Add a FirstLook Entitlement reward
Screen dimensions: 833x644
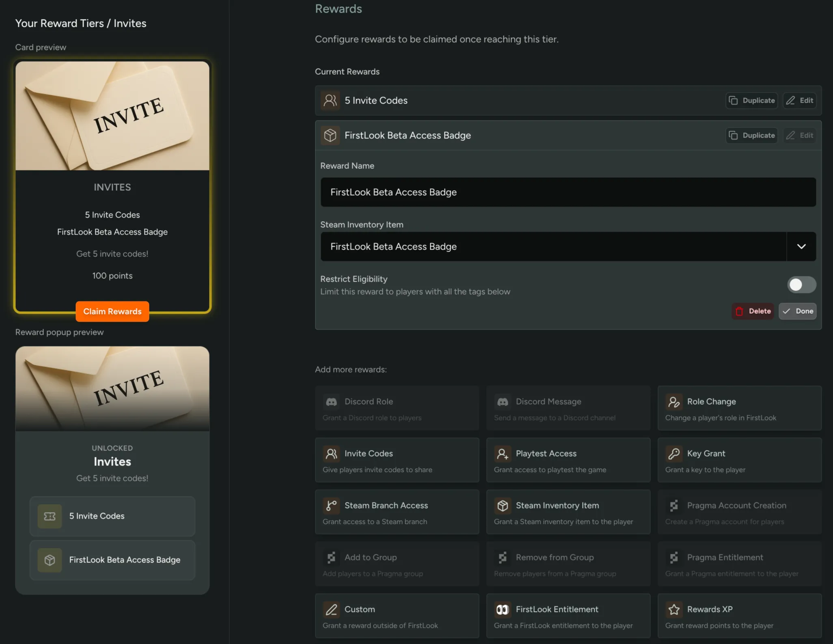568,616
